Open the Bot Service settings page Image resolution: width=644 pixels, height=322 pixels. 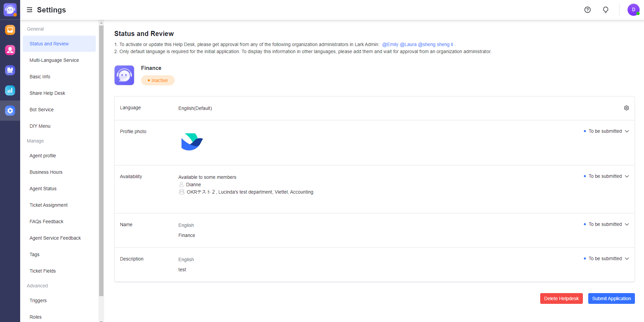41,110
